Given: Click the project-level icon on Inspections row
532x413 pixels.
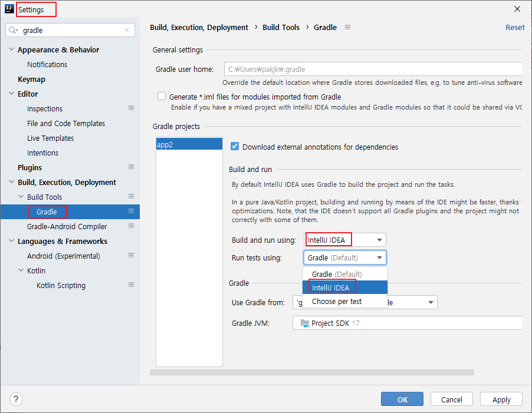Looking at the screenshot, I should point(131,108).
